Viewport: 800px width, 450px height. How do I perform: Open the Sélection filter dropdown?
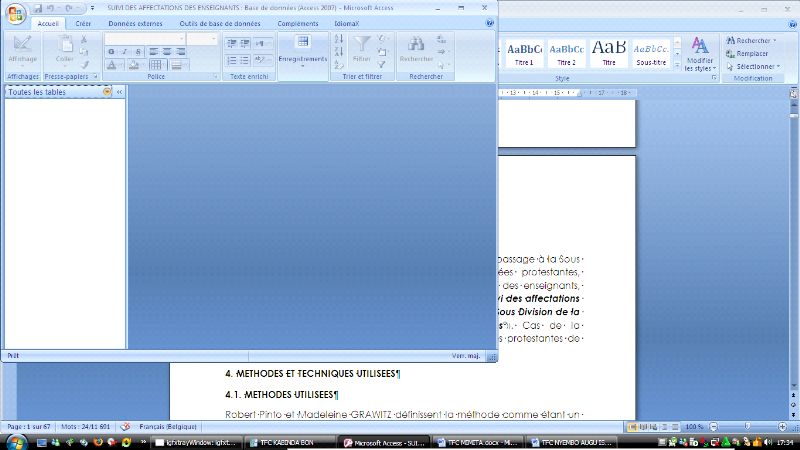[382, 39]
